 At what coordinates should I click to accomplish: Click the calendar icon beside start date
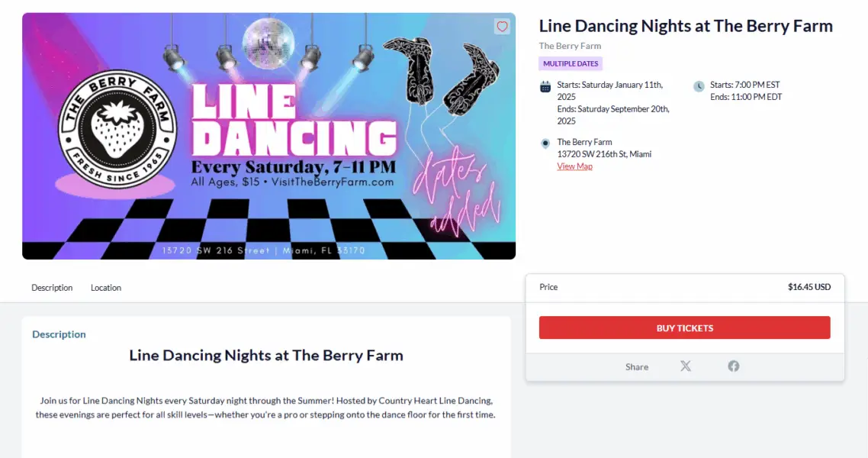(x=545, y=86)
